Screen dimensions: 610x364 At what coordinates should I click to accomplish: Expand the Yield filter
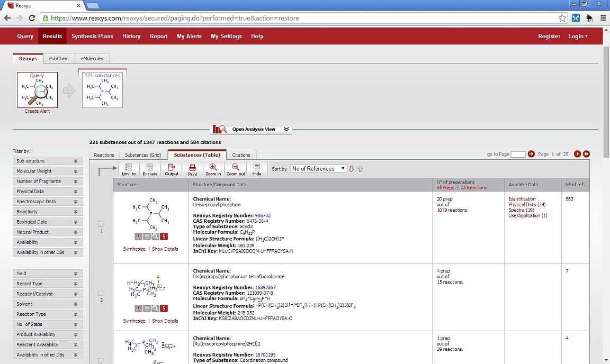pos(48,274)
